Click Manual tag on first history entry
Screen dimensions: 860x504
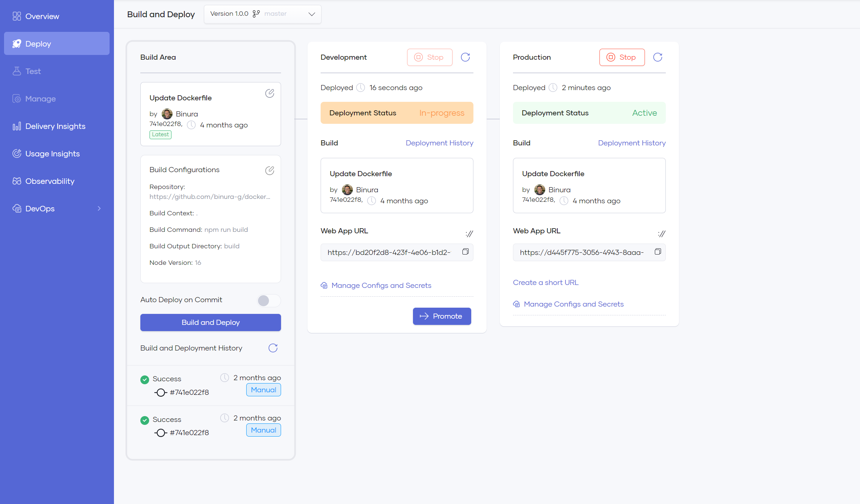(263, 390)
